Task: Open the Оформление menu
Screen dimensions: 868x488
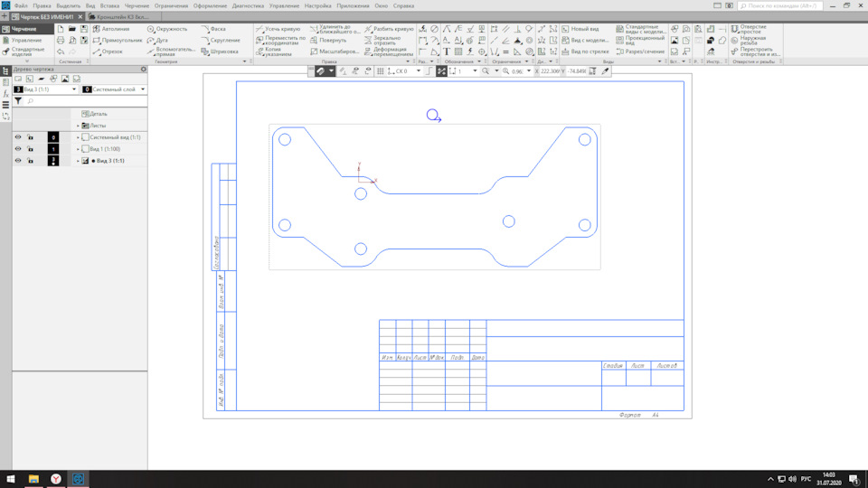Action: click(210, 5)
